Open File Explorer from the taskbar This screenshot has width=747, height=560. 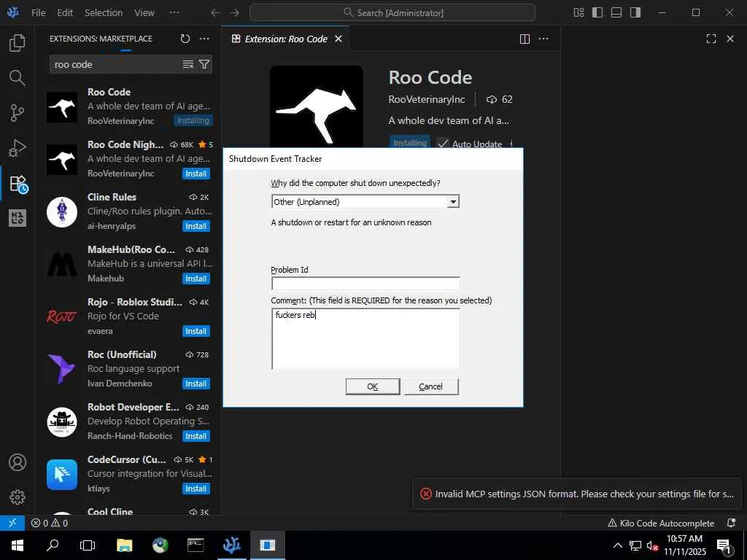(x=124, y=545)
